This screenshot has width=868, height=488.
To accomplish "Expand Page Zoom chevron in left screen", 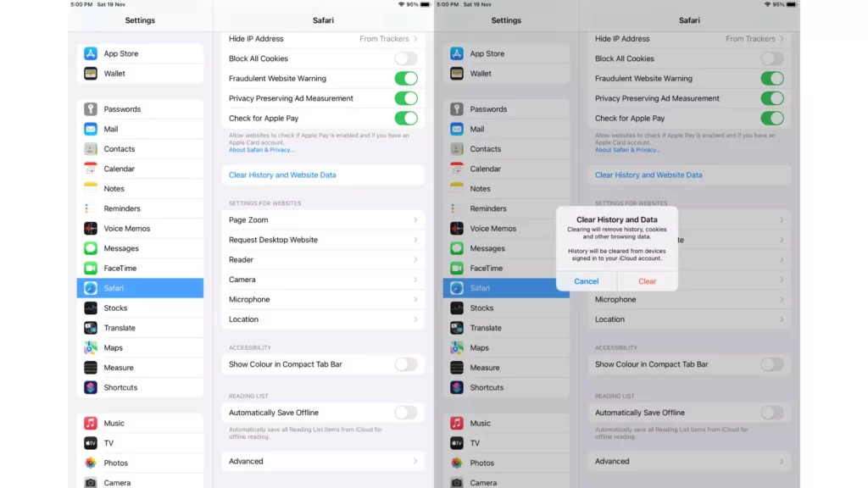I will point(415,220).
